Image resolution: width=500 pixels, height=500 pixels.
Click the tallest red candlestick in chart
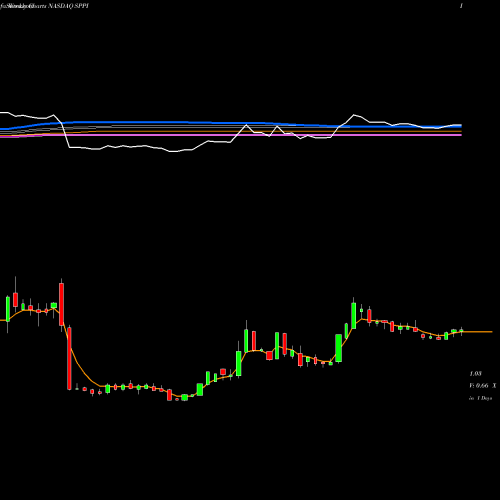click(x=69, y=359)
